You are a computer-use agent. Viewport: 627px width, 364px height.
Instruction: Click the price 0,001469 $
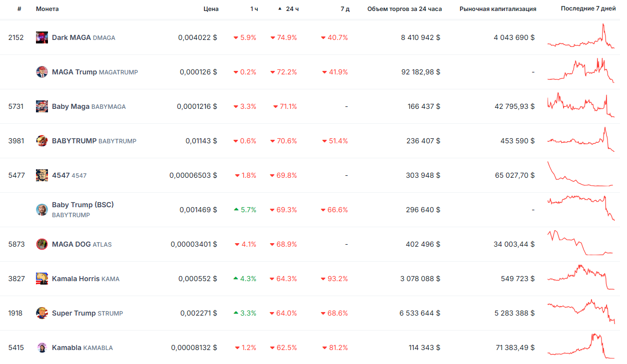pos(199,210)
